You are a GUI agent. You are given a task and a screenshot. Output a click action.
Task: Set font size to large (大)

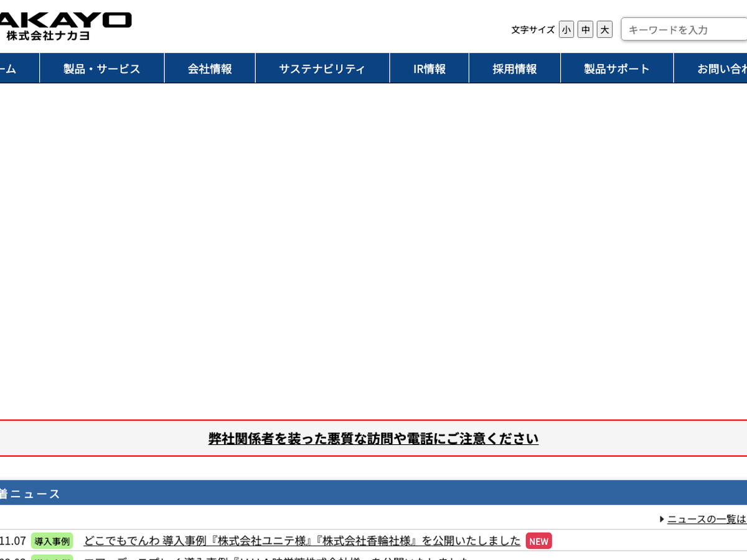[604, 30]
